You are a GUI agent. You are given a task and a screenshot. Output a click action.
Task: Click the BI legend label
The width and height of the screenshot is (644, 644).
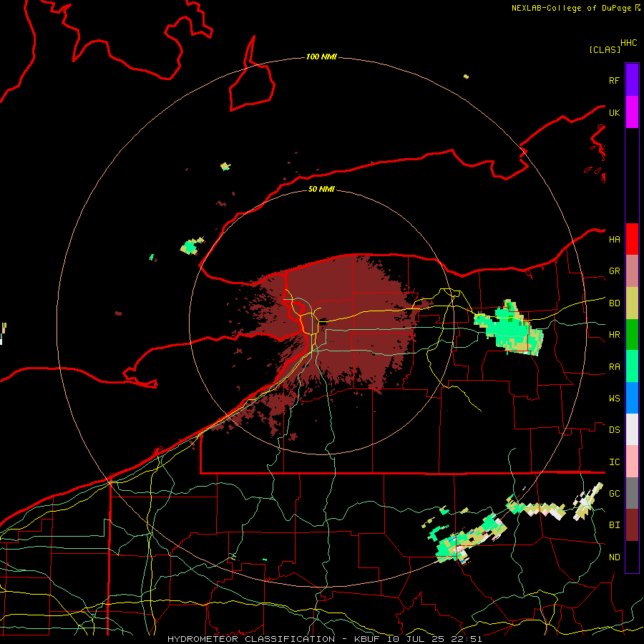614,525
